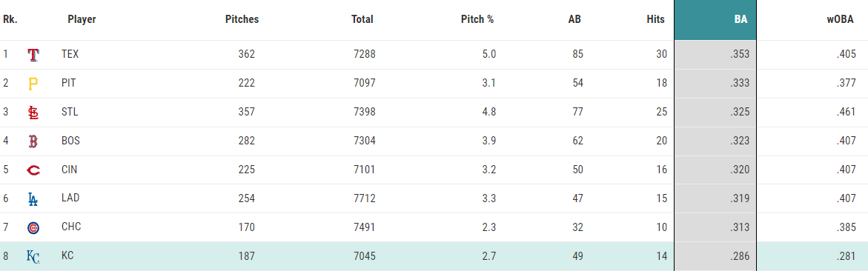Click the Boston Red Sox logo
This screenshot has width=868, height=271.
(33, 141)
